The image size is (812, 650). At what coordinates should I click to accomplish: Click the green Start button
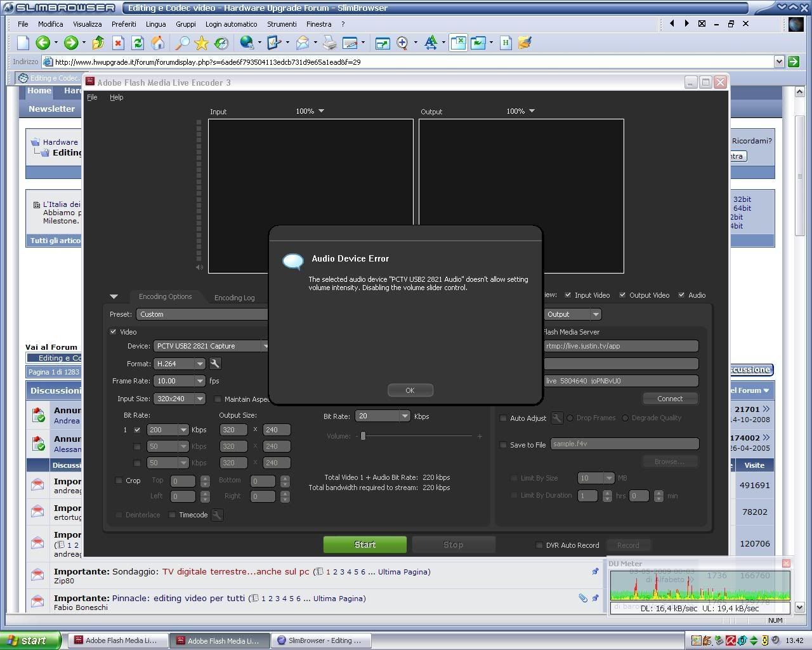(x=365, y=545)
